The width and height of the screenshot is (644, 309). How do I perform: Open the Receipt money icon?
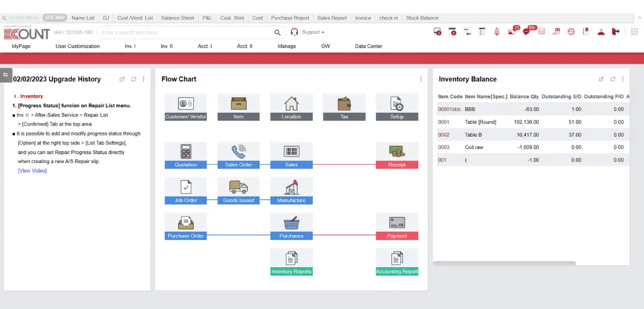click(x=397, y=156)
